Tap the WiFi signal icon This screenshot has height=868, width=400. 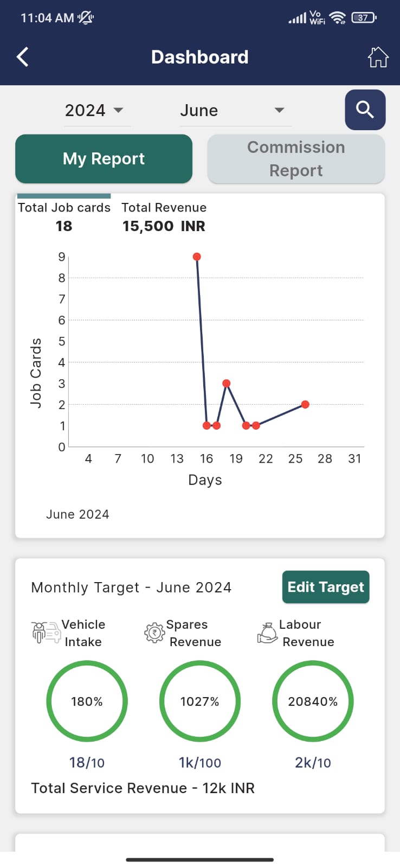(x=338, y=18)
